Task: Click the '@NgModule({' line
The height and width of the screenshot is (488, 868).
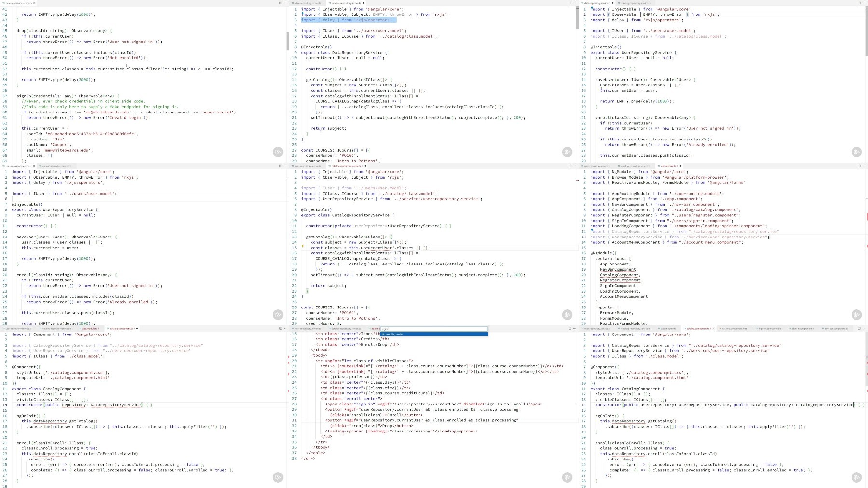Action: (603, 253)
